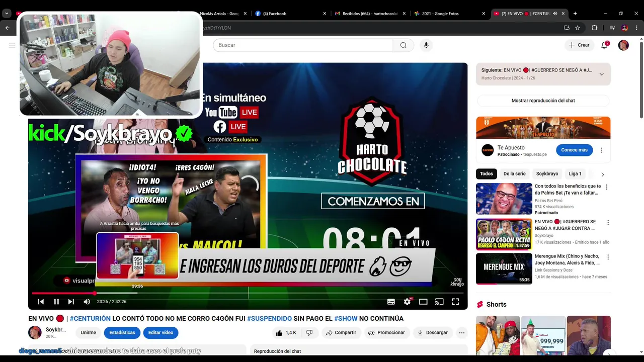Open the tab search dropdown arrow
644x362 pixels.
[7, 14]
